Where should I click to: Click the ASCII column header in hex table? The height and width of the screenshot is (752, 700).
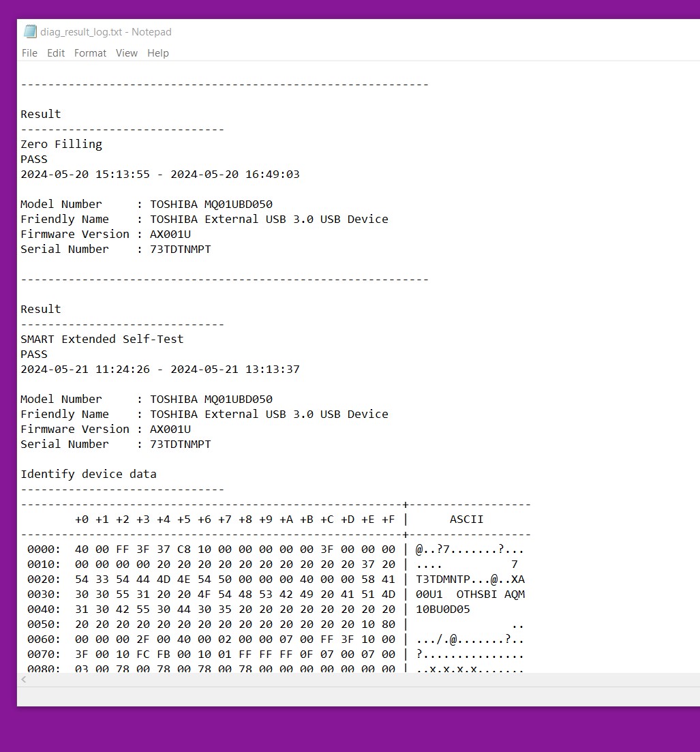click(x=466, y=519)
